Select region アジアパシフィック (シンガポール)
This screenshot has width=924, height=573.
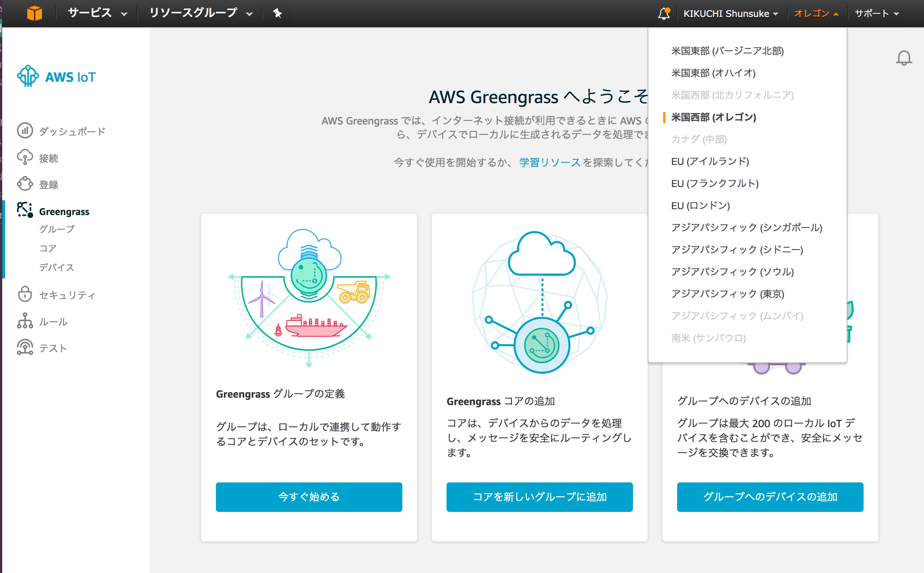pos(746,227)
